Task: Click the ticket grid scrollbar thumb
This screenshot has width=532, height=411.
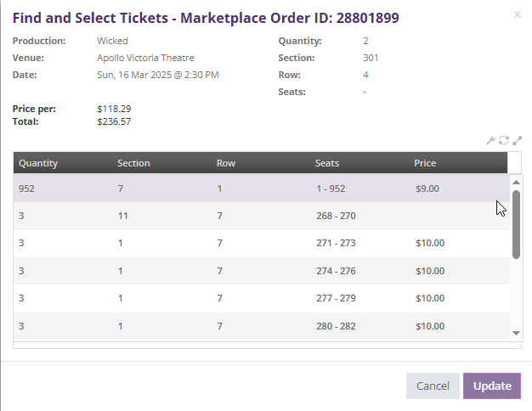Action: [x=516, y=224]
